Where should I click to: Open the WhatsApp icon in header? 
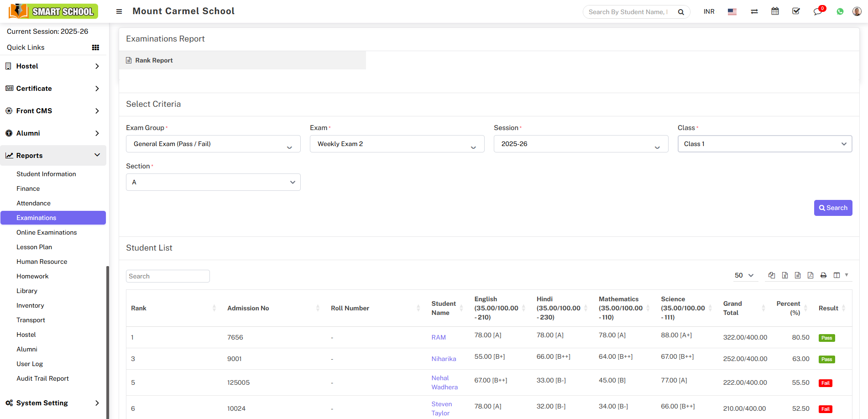840,11
